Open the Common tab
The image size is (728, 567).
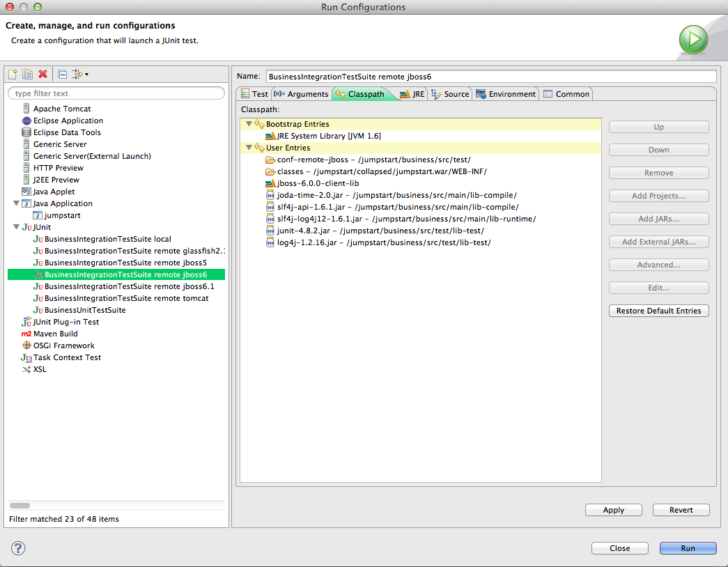point(566,94)
